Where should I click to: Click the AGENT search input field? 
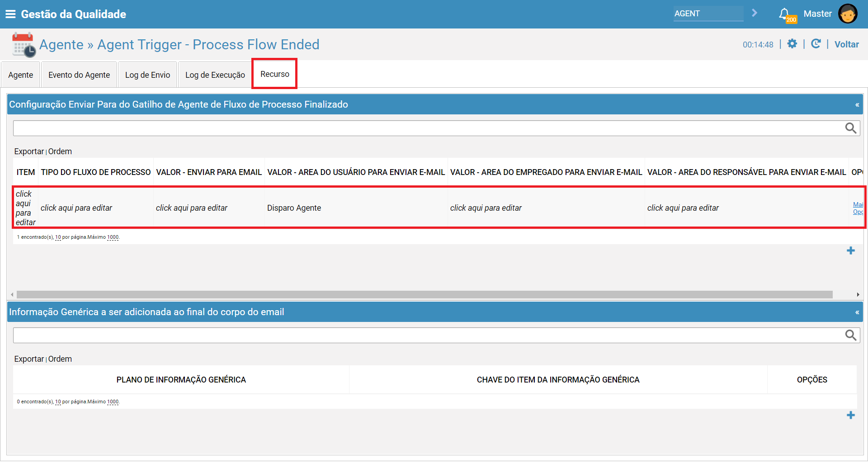[708, 14]
